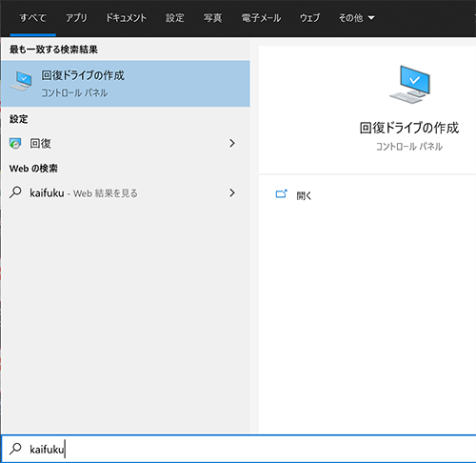Click the magnifier icon beside kaifuku web result
This screenshot has height=463, width=476.
click(15, 192)
